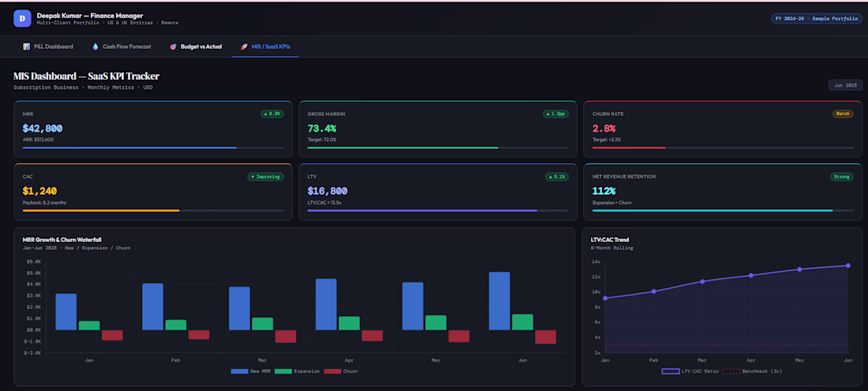Click the February New MRR blue bar
The image size is (868, 391).
153,307
